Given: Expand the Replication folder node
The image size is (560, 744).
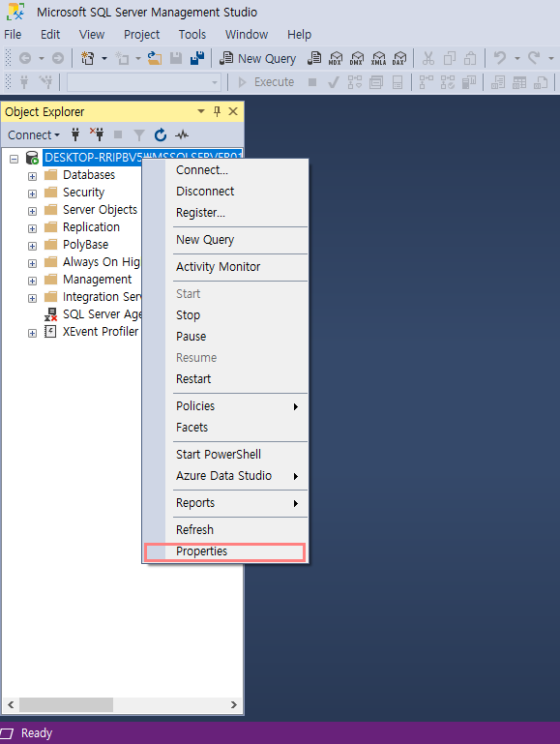Looking at the screenshot, I should 32,228.
